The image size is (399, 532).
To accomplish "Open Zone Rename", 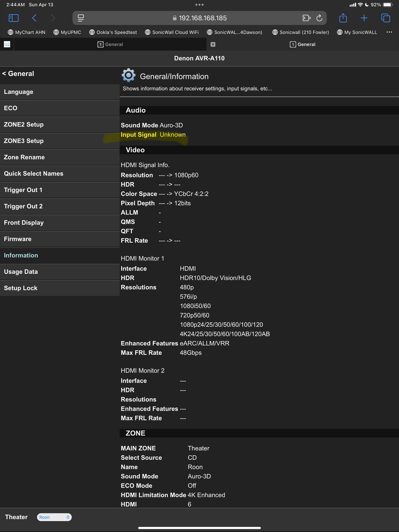I will 60,157.
